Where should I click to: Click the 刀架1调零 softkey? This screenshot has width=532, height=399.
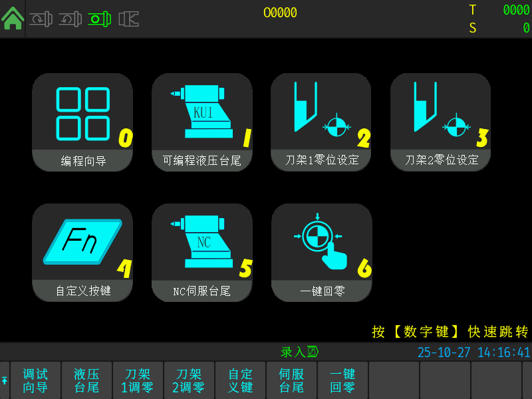[138, 380]
